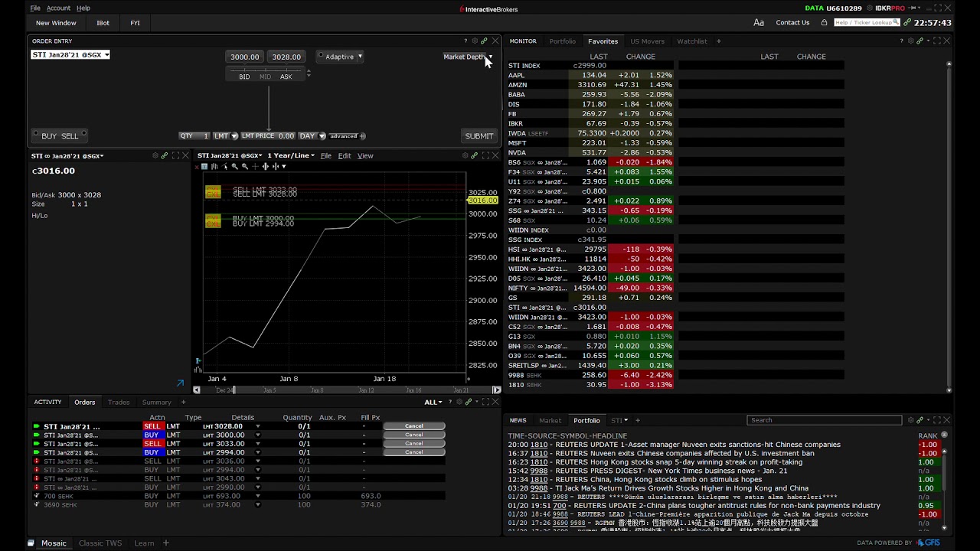Image resolution: width=980 pixels, height=551 pixels.
Task: Open the Adaptive dropdown arrow
Action: (360, 57)
